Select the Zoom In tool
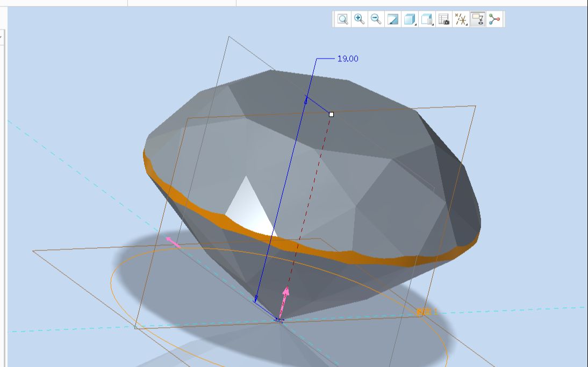 coord(358,18)
